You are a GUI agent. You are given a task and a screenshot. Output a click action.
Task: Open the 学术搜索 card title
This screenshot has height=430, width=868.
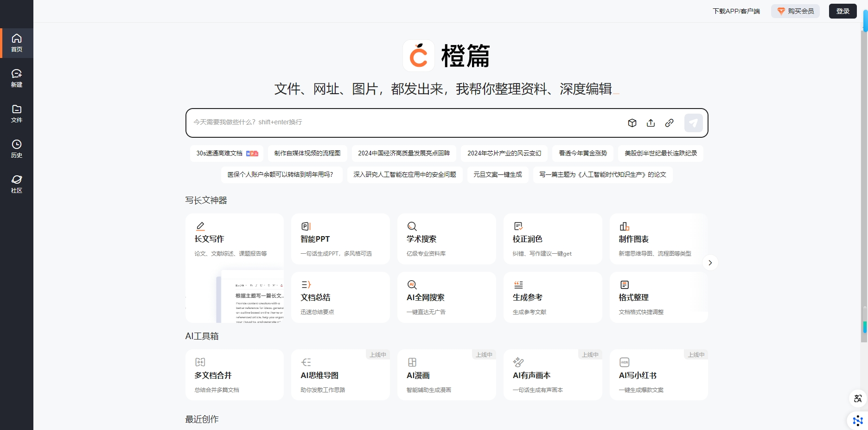(421, 239)
